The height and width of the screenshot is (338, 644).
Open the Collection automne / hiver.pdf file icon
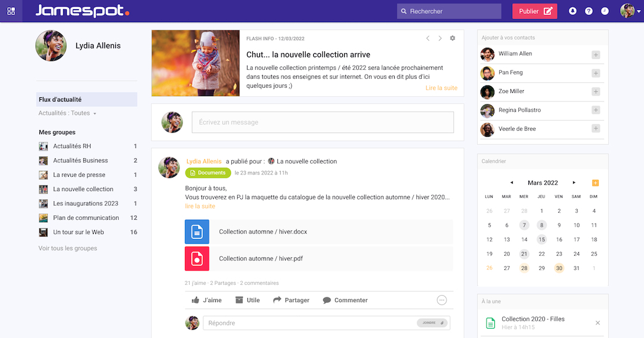coord(197,259)
